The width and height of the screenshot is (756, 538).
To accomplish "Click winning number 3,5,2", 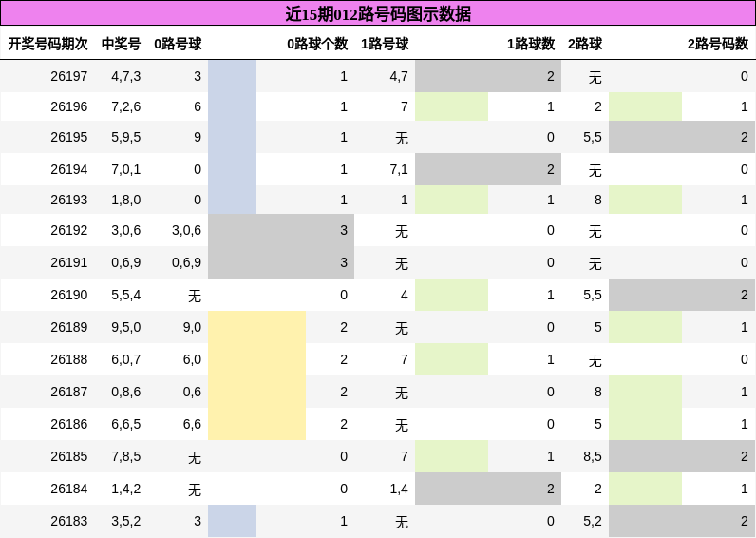I will coord(125,521).
